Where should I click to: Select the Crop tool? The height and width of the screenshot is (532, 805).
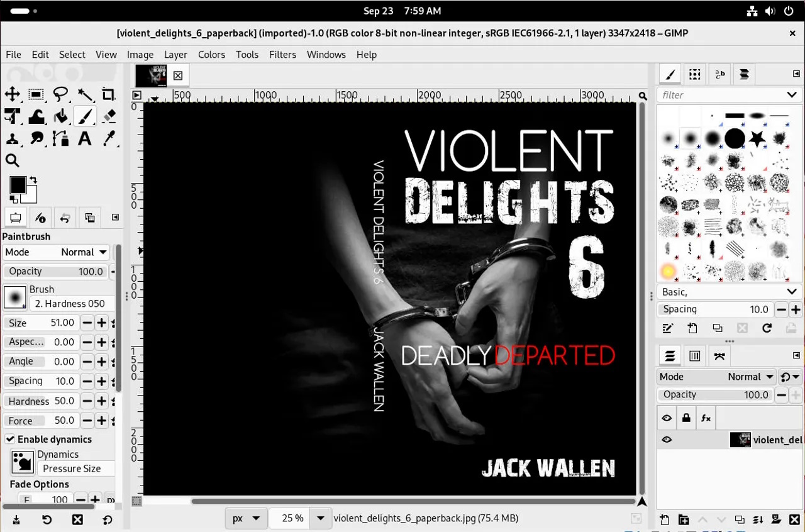pyautogui.click(x=108, y=94)
